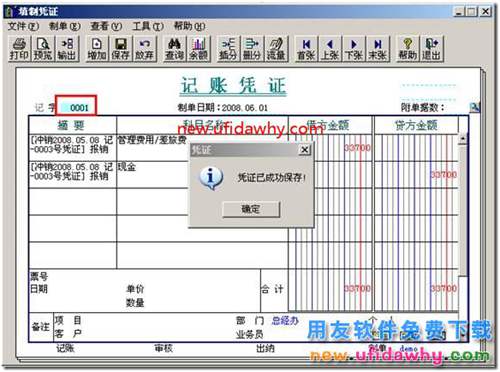Open the 帮助(H) menu
500x372 pixels.
pyautogui.click(x=189, y=26)
